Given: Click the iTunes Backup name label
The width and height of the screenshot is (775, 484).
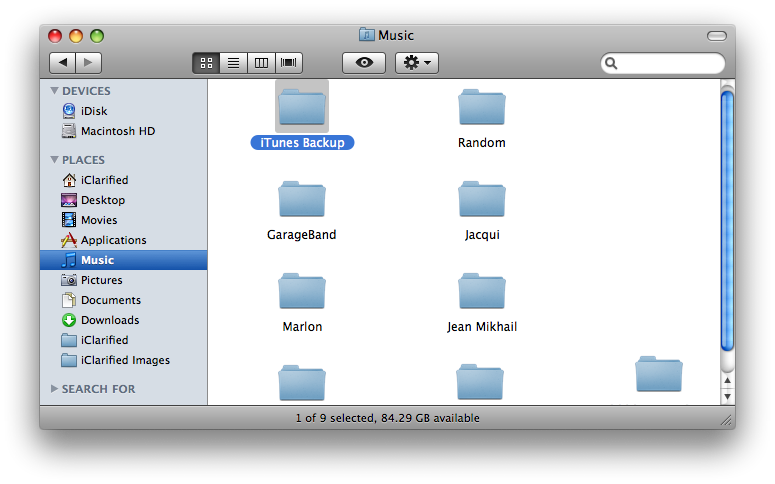Looking at the screenshot, I should pos(302,143).
